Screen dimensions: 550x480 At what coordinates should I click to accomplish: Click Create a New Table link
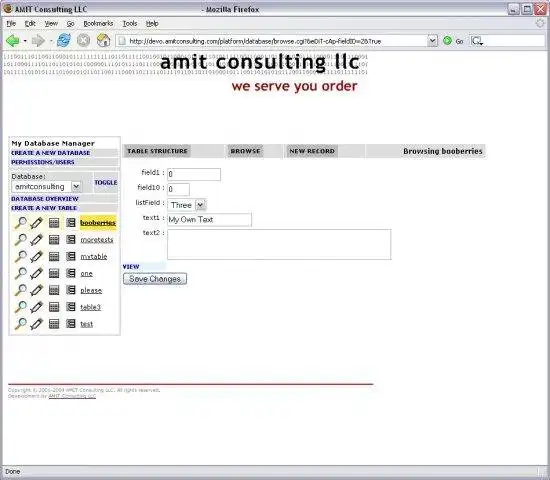tap(44, 208)
